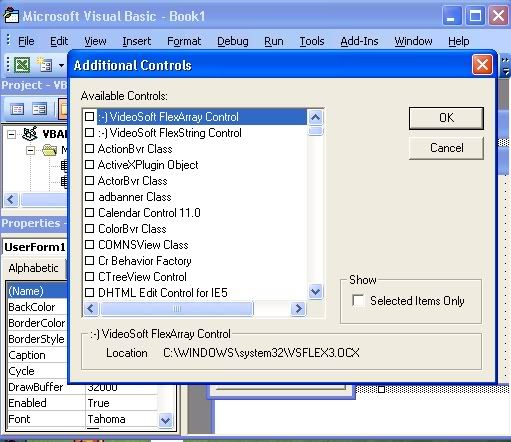511x442 pixels.
Task: Click OK in Additional Controls dialog
Action: pyautogui.click(x=446, y=118)
